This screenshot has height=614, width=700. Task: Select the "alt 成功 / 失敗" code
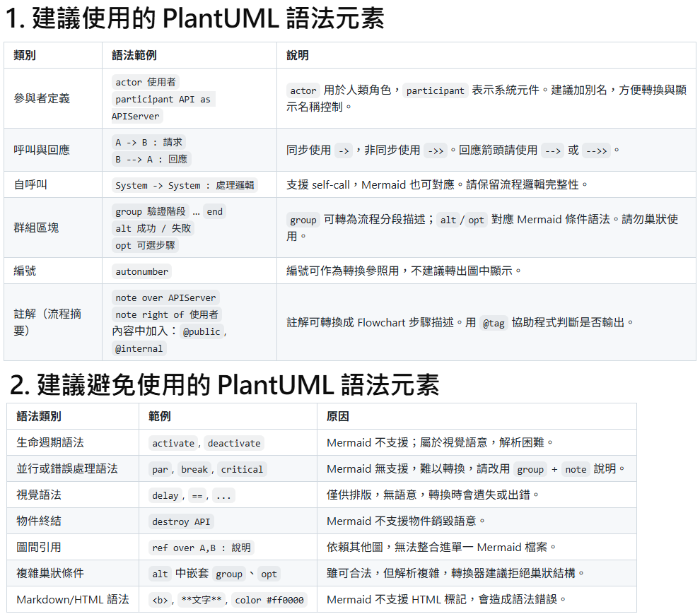coord(153,228)
